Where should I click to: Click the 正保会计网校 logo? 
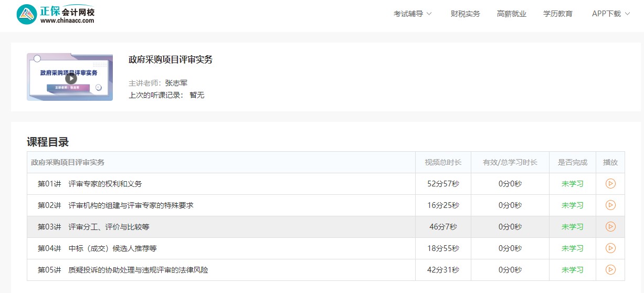[56, 14]
